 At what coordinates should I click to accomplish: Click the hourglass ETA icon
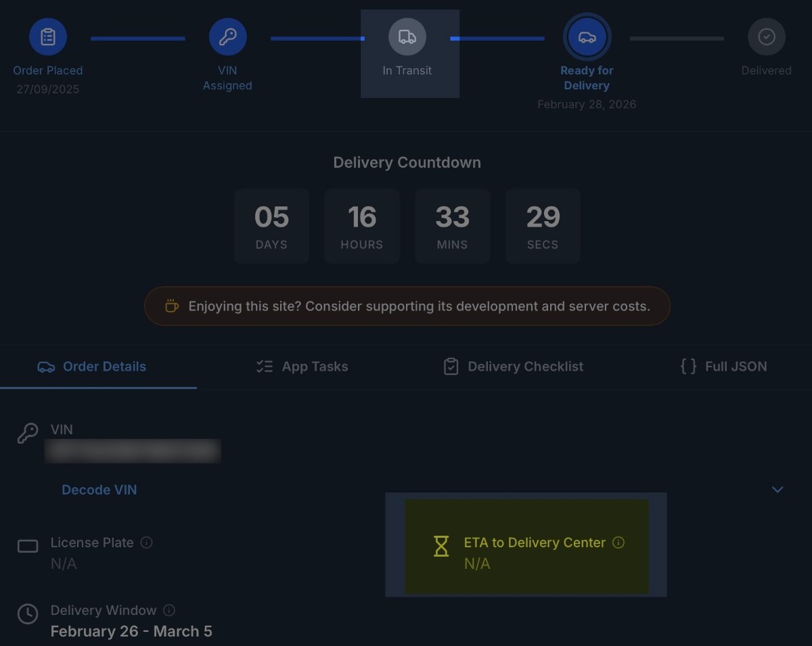point(441,546)
